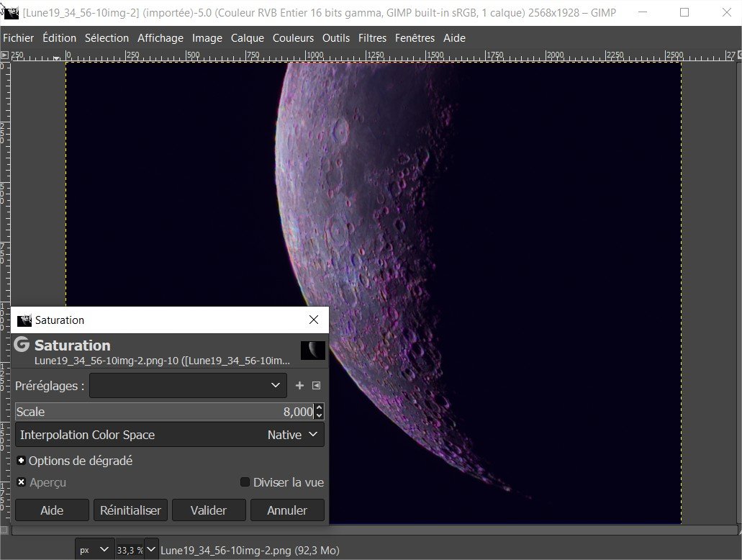Save current settings as a new preset (plus icon)
742x560 pixels.
click(x=300, y=386)
